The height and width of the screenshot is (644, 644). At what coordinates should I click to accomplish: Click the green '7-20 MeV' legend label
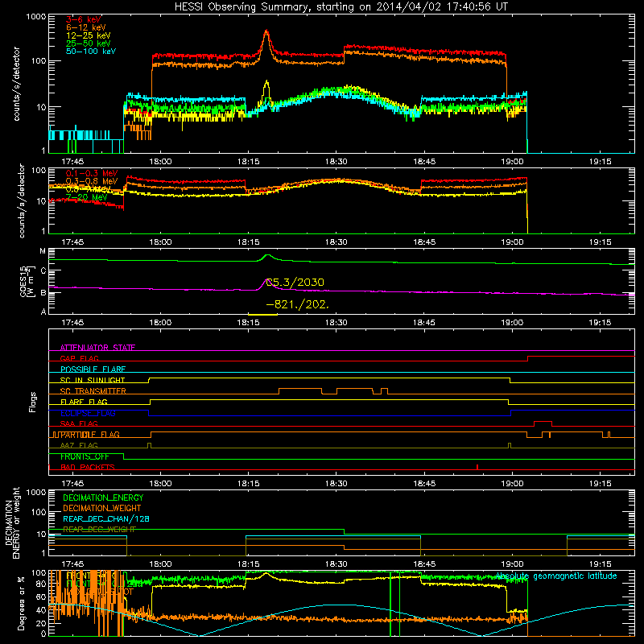pos(86,197)
